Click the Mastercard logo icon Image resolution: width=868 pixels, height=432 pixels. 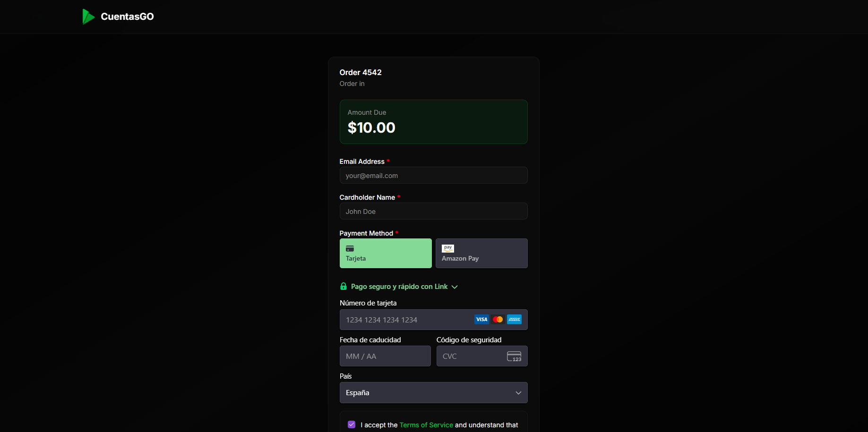(x=498, y=320)
